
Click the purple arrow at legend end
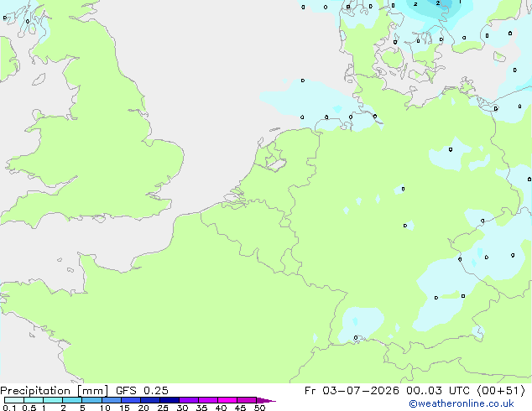[x=266, y=400]
